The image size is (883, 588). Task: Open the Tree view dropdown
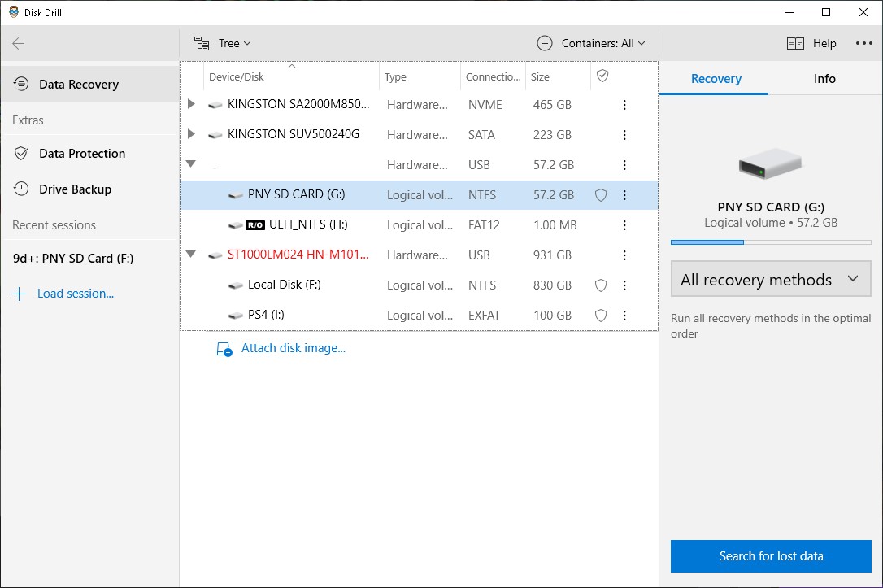pyautogui.click(x=223, y=43)
